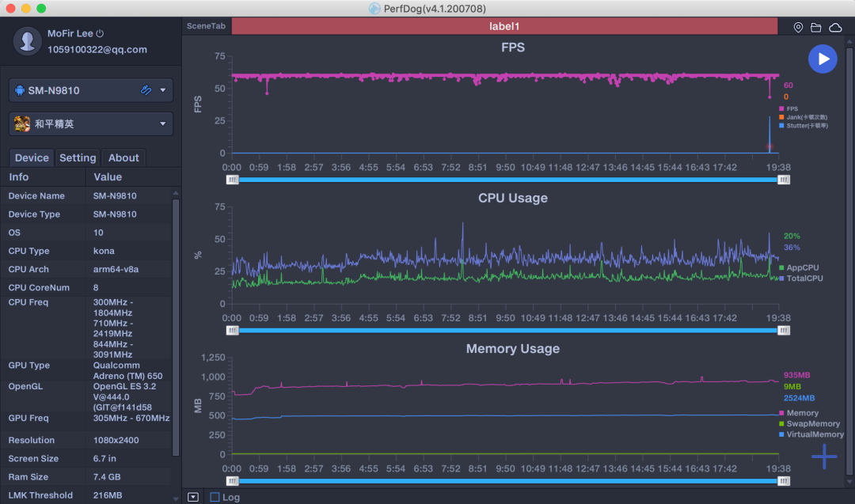Viewport: 855px width, 504px height.
Task: Switch to the About tab
Action: click(123, 157)
